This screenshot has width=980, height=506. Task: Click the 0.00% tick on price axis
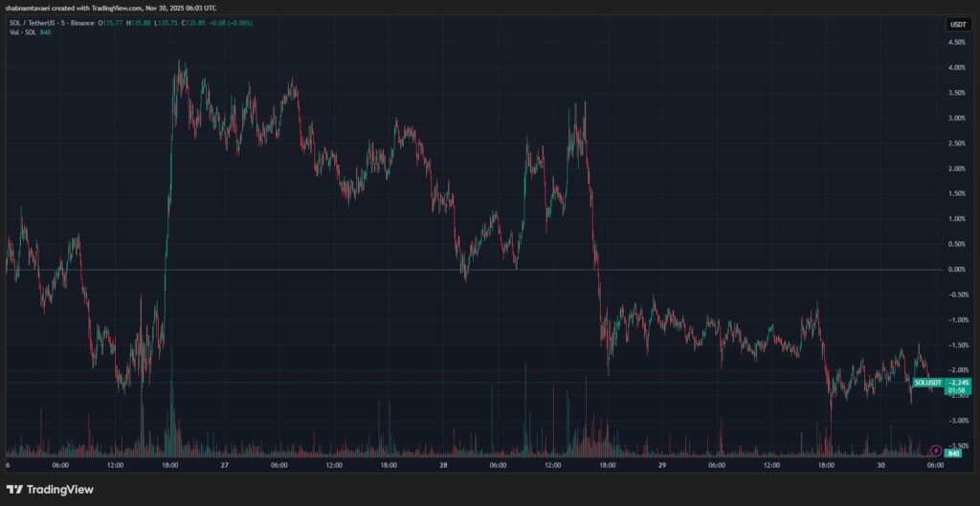956,270
